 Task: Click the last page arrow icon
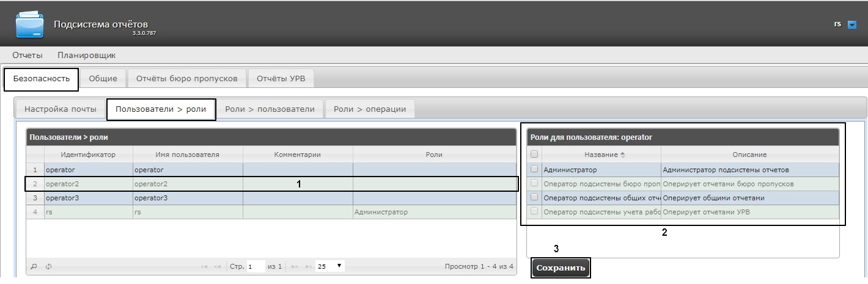(309, 267)
